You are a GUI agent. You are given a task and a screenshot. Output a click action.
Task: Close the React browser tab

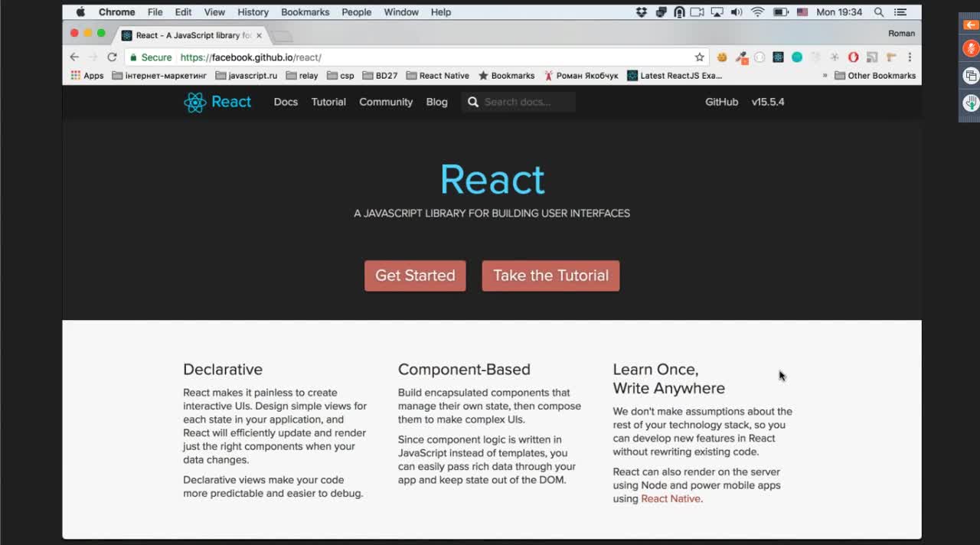click(260, 35)
